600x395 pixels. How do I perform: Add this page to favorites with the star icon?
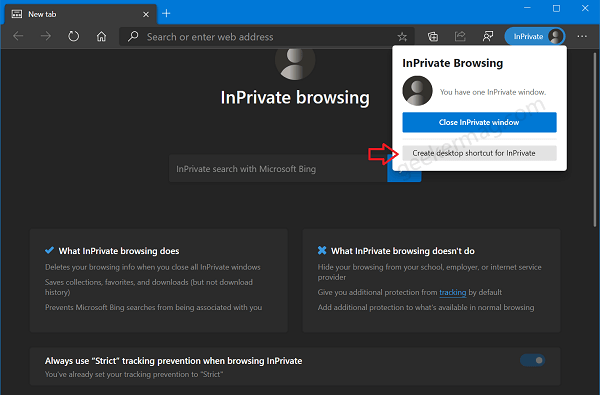click(x=402, y=37)
